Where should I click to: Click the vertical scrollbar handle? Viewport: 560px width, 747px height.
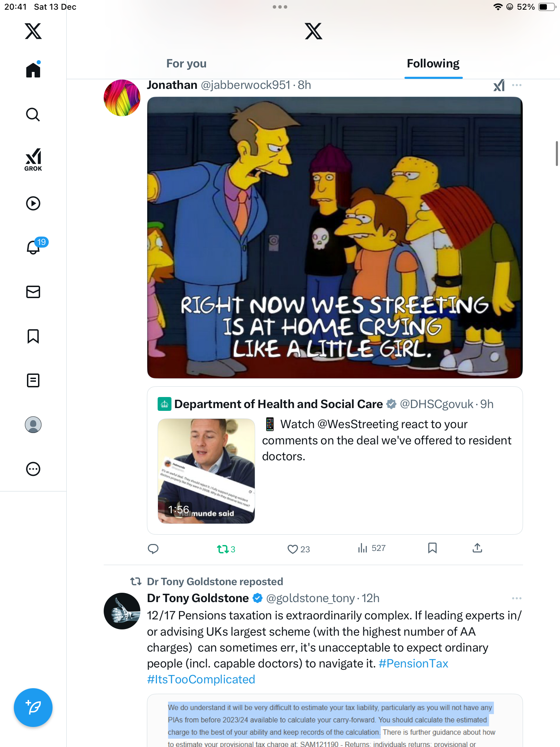(x=557, y=154)
